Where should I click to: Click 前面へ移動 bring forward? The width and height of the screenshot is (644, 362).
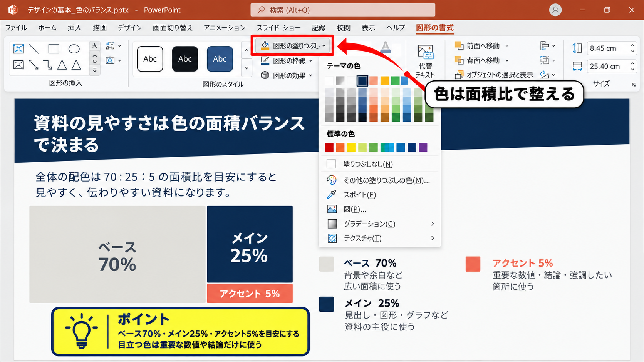pyautogui.click(x=482, y=46)
